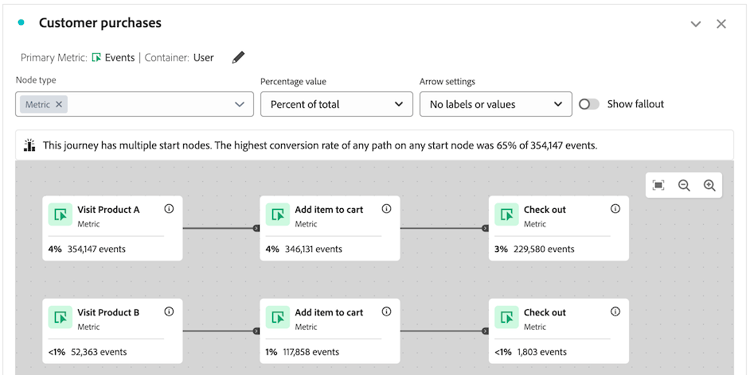Click the journey multiple start nodes message text
This screenshot has height=375, width=750.
pos(320,145)
